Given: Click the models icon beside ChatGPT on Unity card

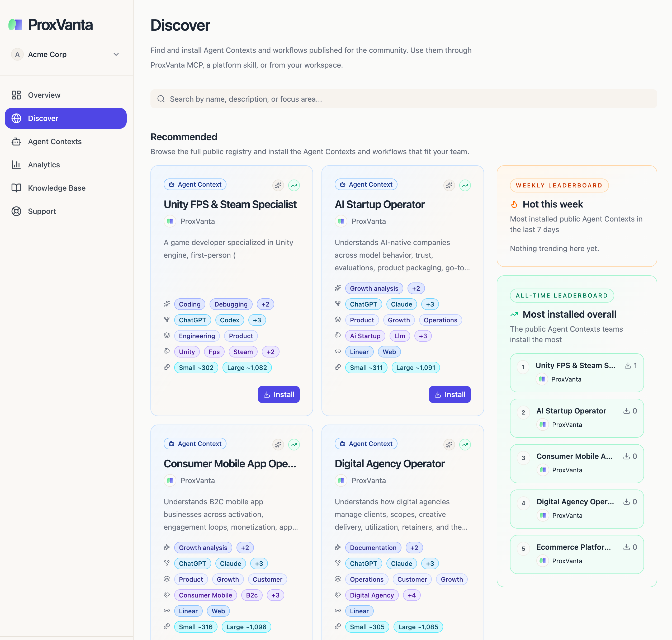Looking at the screenshot, I should pyautogui.click(x=167, y=320).
